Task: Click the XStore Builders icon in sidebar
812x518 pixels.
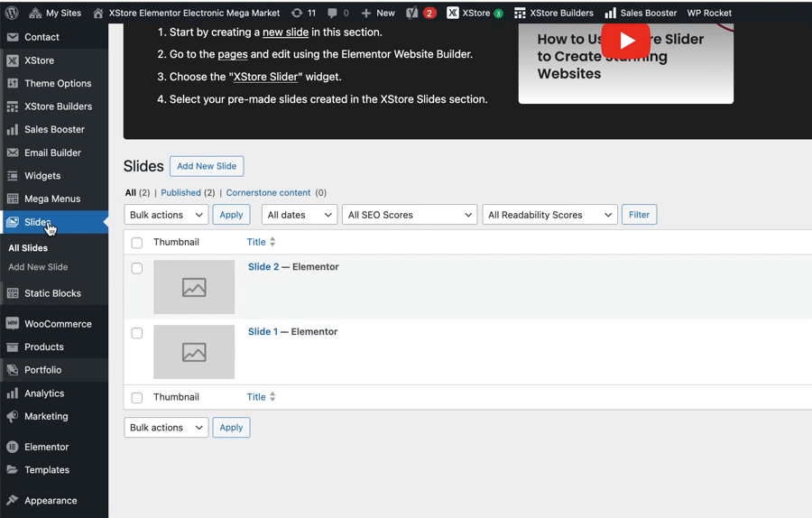Action: (13, 106)
